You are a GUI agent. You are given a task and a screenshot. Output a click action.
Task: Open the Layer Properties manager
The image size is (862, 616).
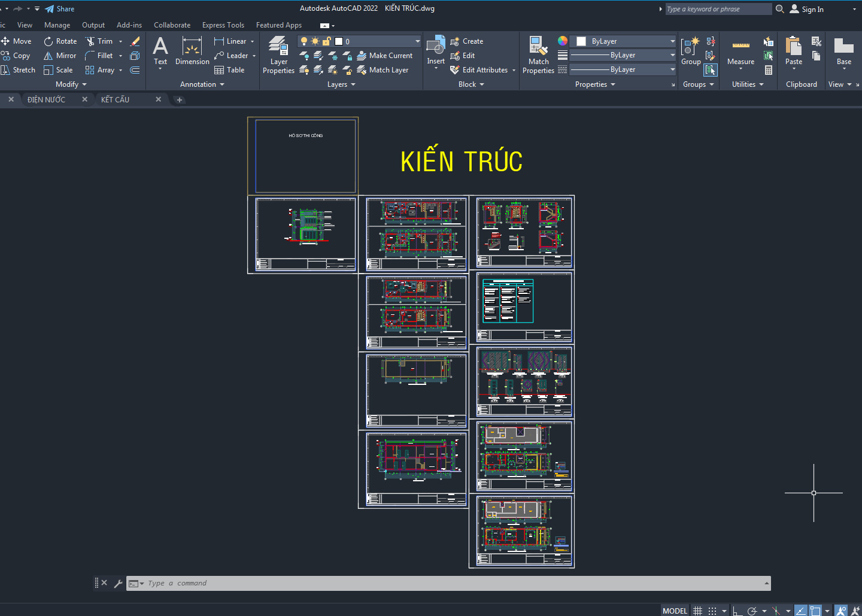pyautogui.click(x=278, y=54)
